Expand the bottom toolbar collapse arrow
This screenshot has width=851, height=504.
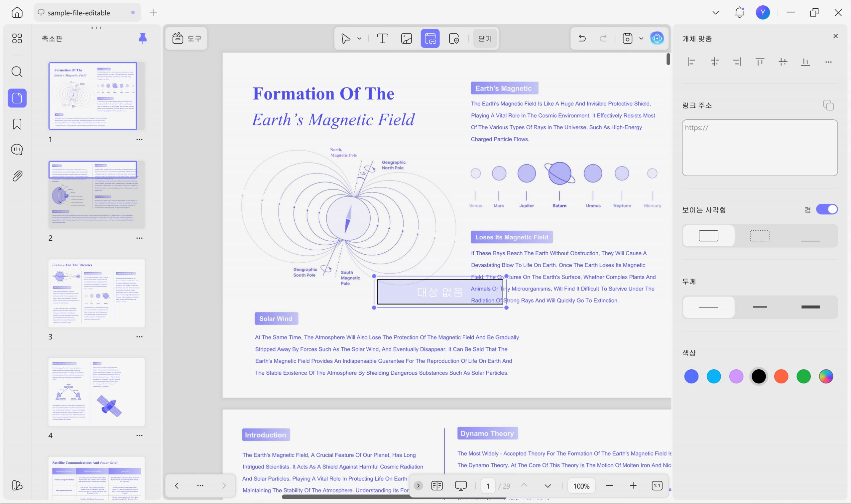click(x=418, y=486)
